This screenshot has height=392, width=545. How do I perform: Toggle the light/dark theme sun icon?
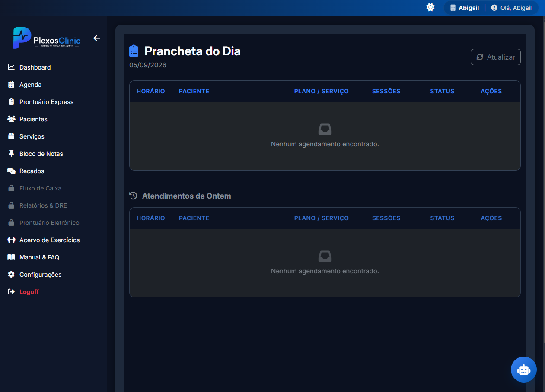point(430,7)
